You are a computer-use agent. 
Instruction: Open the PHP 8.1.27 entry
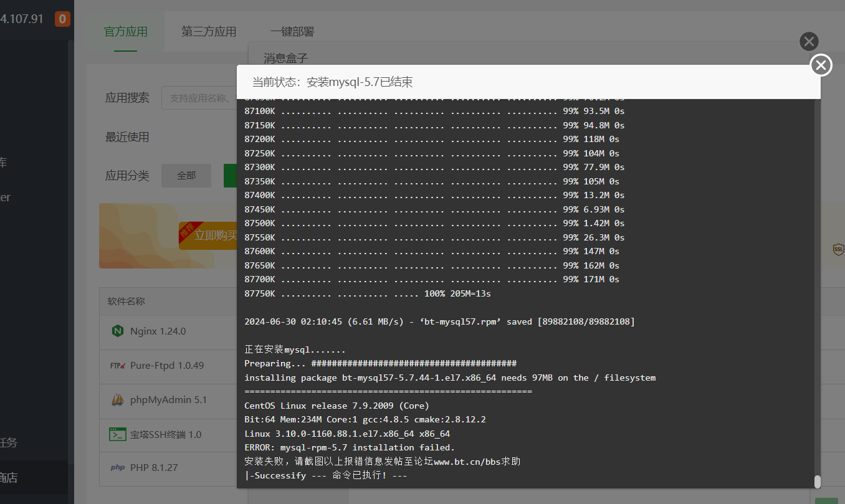(x=154, y=467)
